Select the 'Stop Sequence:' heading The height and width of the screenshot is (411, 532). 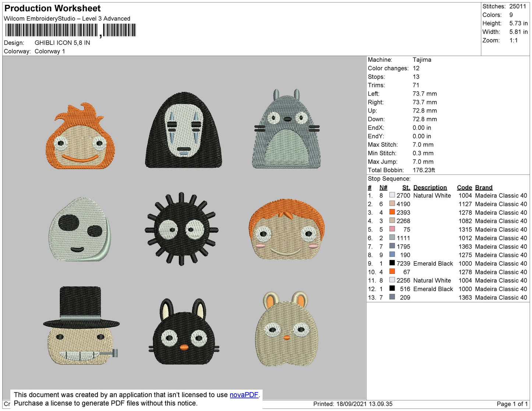point(389,178)
